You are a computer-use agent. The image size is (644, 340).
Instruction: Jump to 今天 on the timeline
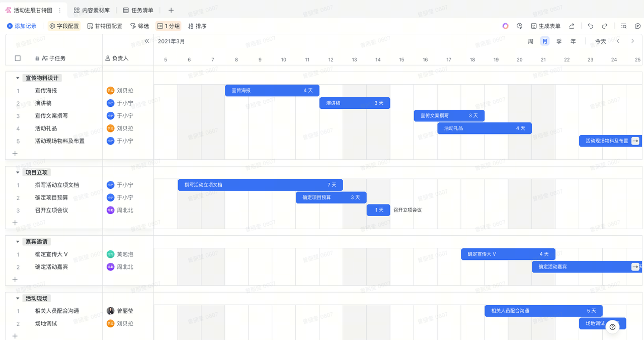(x=601, y=41)
